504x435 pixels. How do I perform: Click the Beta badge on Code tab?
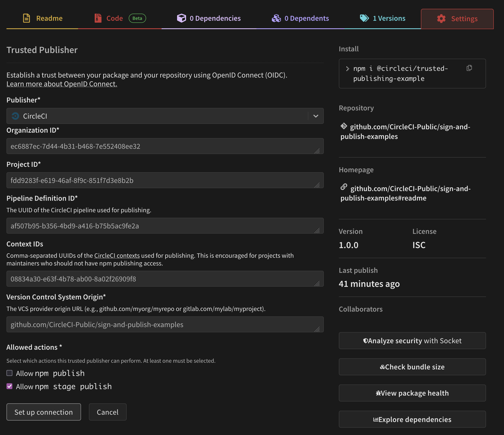[137, 18]
